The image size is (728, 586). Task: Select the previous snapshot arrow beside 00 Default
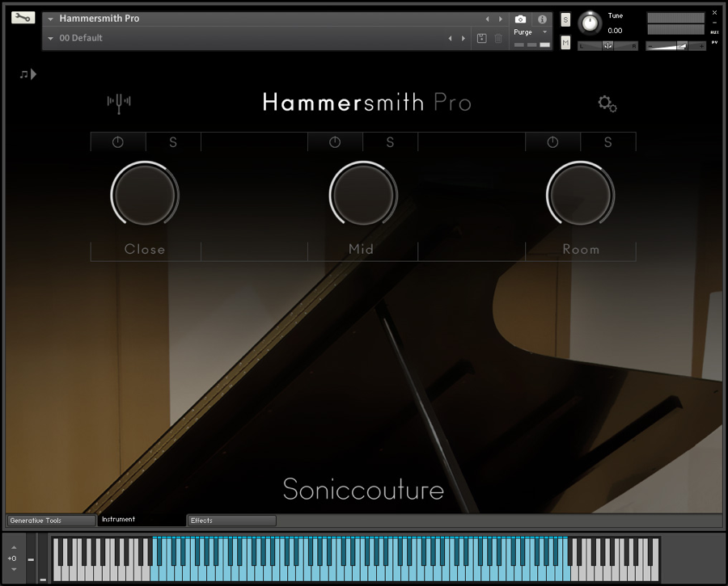click(450, 39)
